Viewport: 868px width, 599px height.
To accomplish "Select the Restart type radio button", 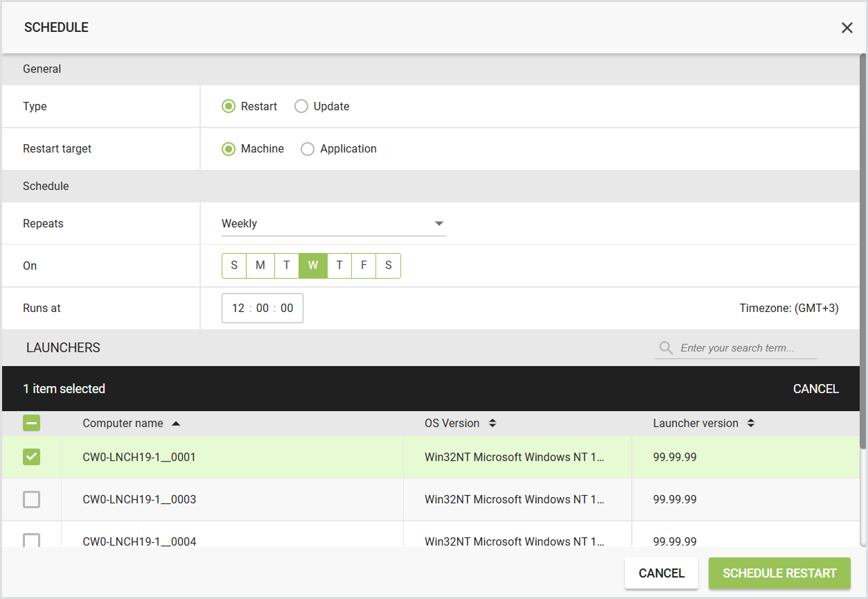I will 229,106.
